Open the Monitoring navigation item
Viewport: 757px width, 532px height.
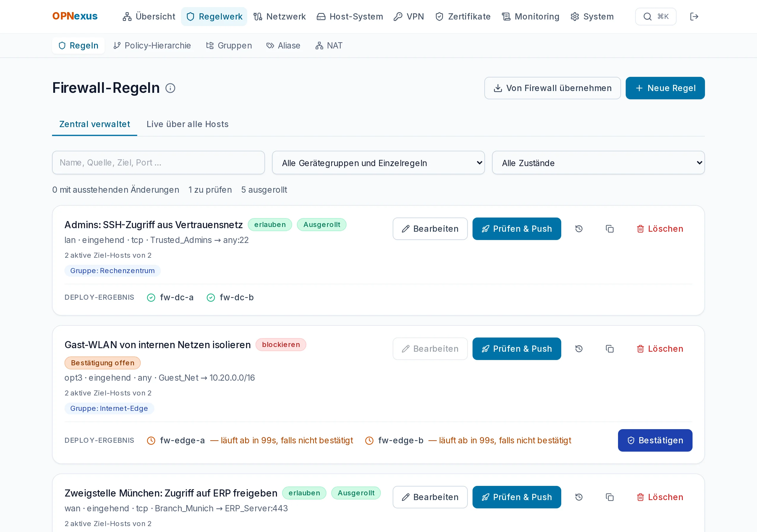pyautogui.click(x=530, y=17)
